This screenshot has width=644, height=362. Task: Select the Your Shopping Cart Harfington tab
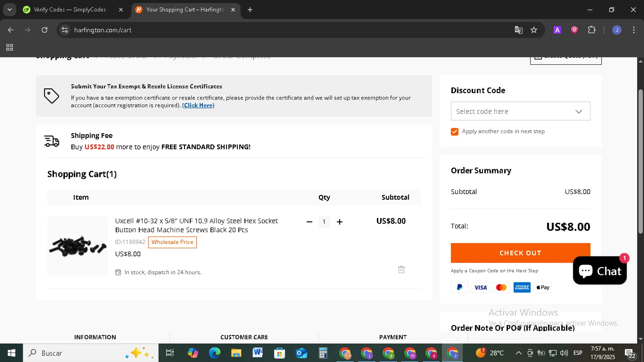[185, 9]
